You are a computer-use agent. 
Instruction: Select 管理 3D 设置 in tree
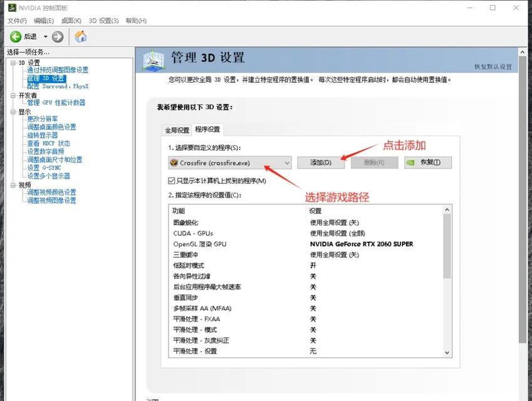tap(46, 78)
